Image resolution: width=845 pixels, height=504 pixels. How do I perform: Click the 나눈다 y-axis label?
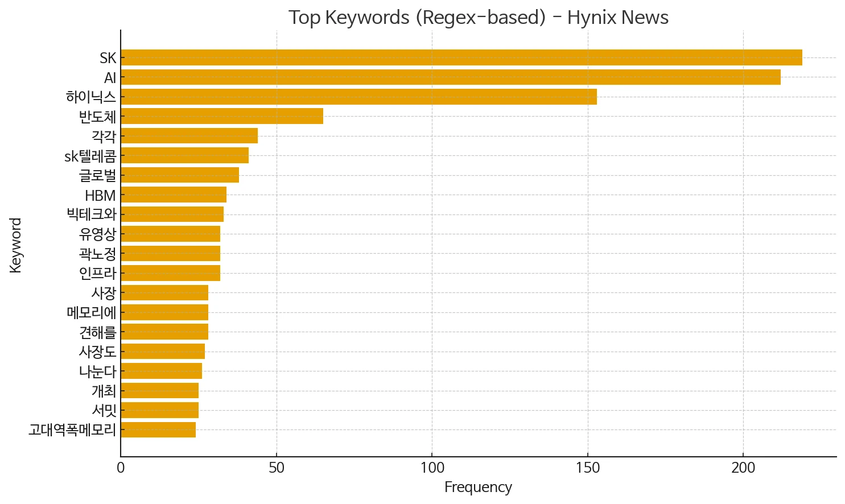97,371
